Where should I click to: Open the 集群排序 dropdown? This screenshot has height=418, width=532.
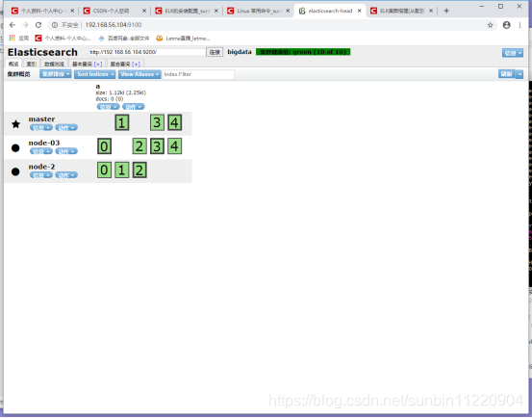coord(55,74)
